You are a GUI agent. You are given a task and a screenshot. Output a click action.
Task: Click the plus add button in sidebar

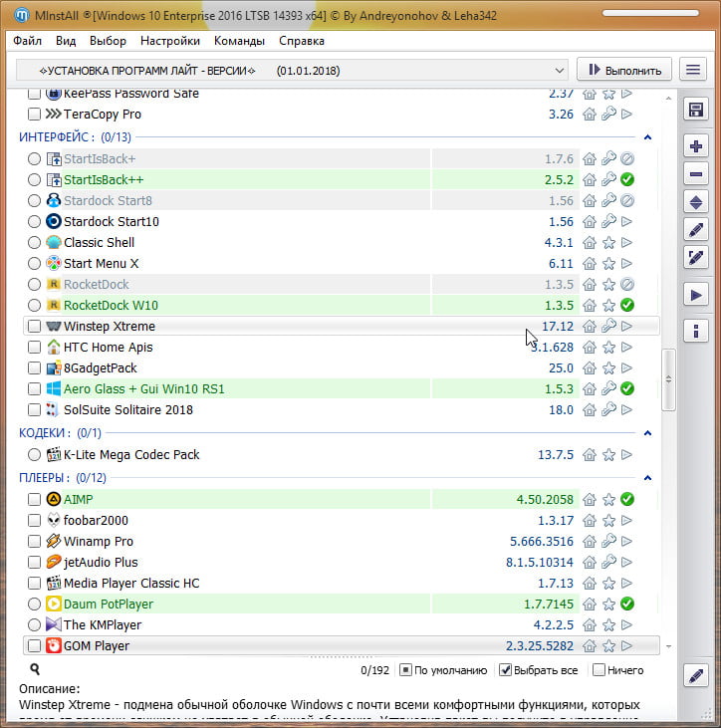[696, 146]
